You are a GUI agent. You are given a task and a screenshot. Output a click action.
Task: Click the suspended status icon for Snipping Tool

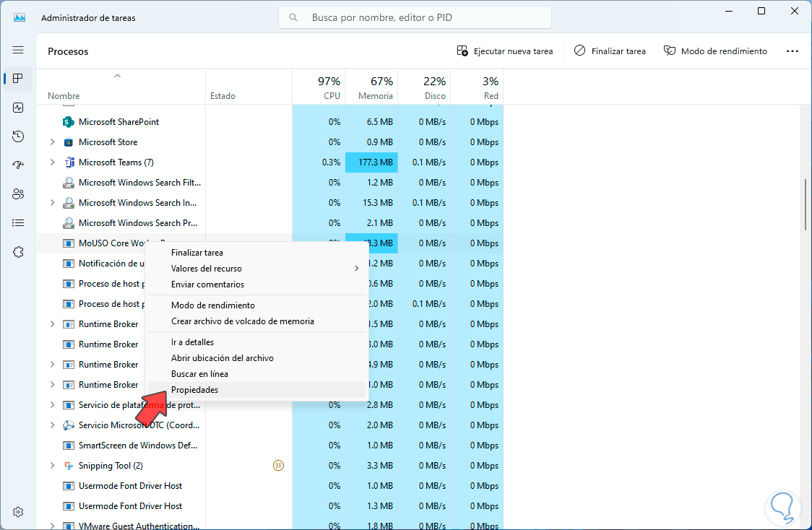click(278, 466)
